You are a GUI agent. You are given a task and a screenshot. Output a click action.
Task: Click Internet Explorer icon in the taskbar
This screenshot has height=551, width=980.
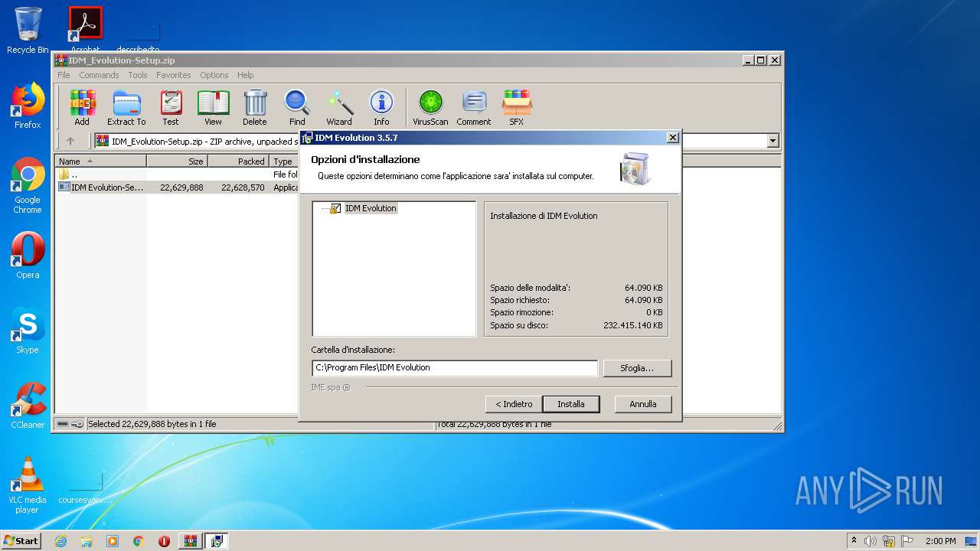(x=61, y=541)
